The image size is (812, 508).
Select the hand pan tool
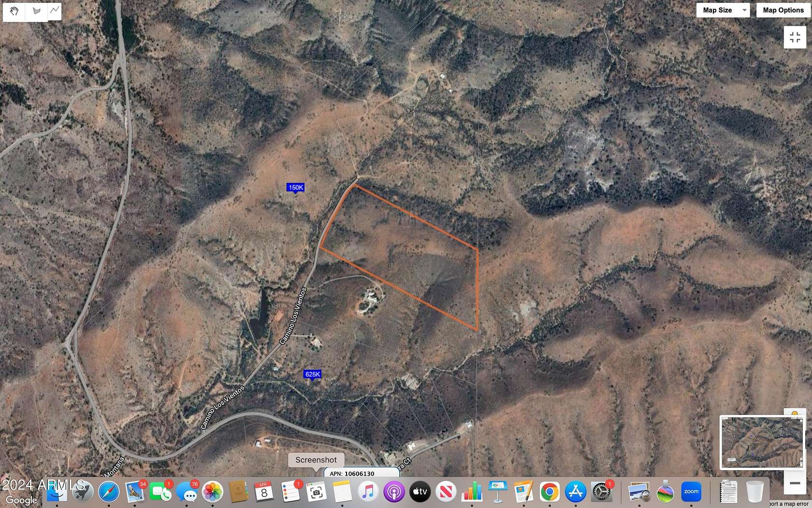click(14, 11)
